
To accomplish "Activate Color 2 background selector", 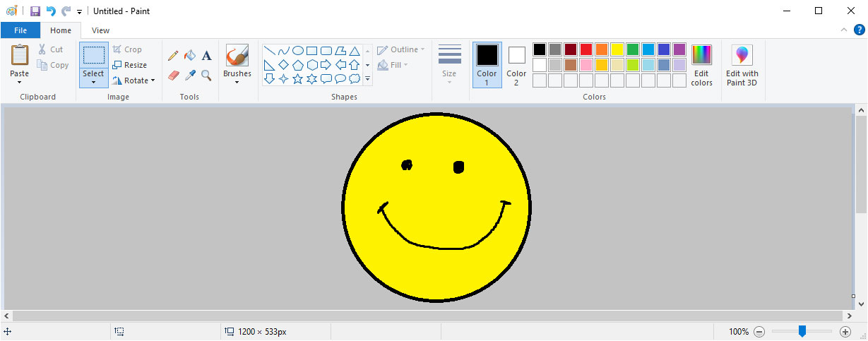I will [516, 65].
